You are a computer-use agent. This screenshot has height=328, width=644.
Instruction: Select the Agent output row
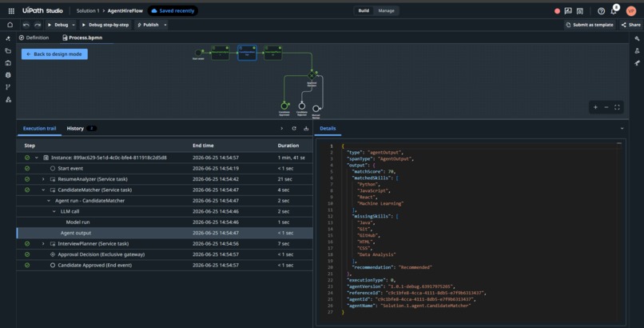tap(165, 233)
